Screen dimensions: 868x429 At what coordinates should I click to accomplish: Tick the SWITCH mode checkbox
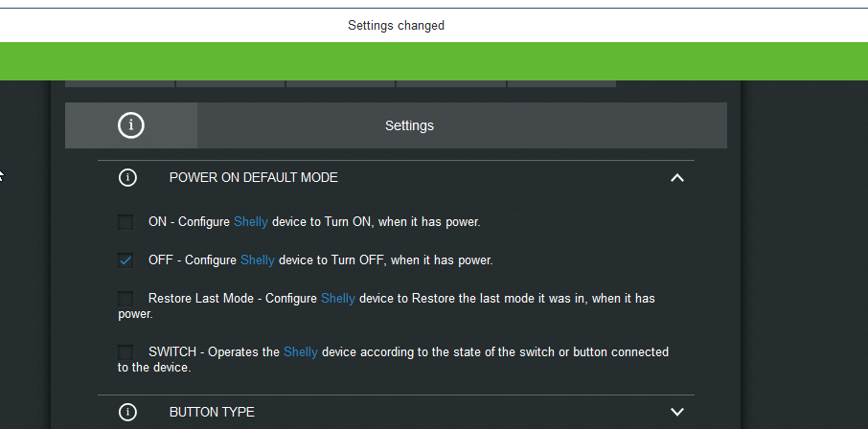[126, 352]
